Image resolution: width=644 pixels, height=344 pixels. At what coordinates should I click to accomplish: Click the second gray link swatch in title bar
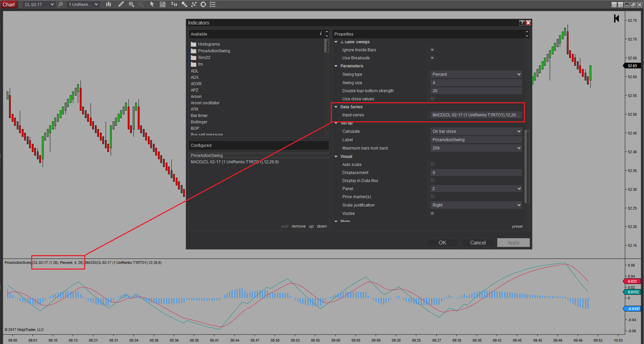pos(621,5)
